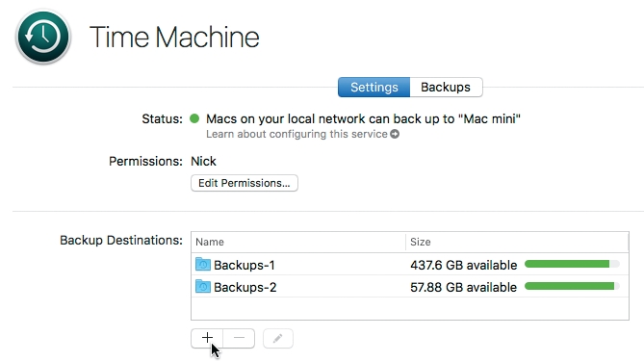Sort destinations by Size column header
This screenshot has width=644, height=362.
[x=517, y=242]
